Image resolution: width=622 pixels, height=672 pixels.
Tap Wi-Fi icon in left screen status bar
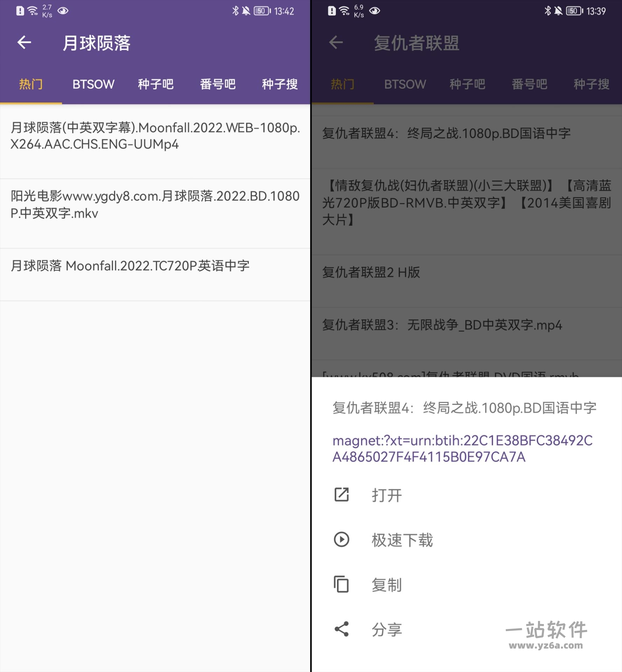click(x=33, y=11)
